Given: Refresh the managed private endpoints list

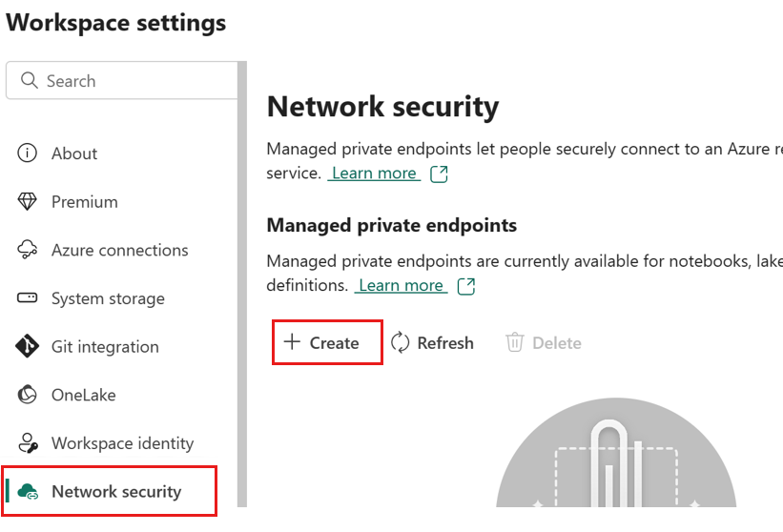Looking at the screenshot, I should click(432, 343).
